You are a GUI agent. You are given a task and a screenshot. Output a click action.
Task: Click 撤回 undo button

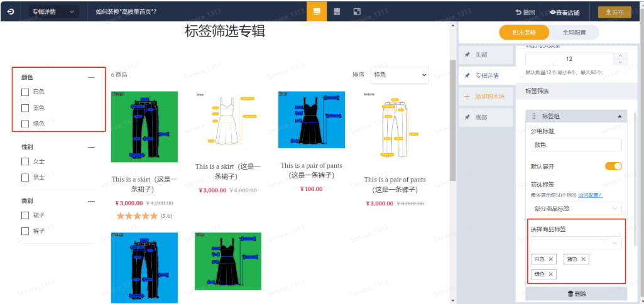coord(525,13)
